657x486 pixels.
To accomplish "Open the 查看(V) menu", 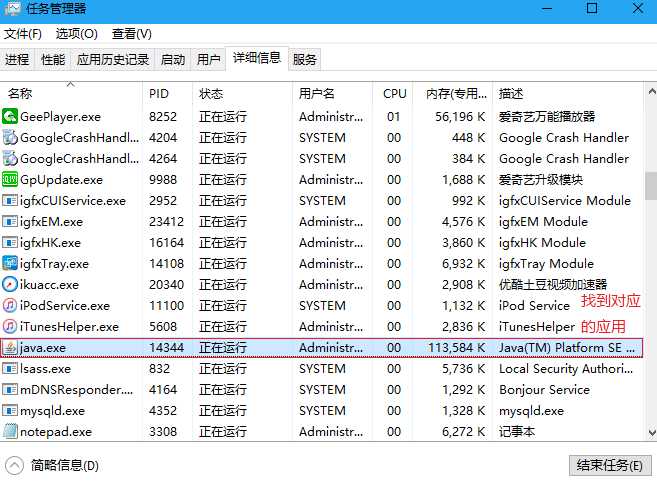I will pyautogui.click(x=132, y=34).
